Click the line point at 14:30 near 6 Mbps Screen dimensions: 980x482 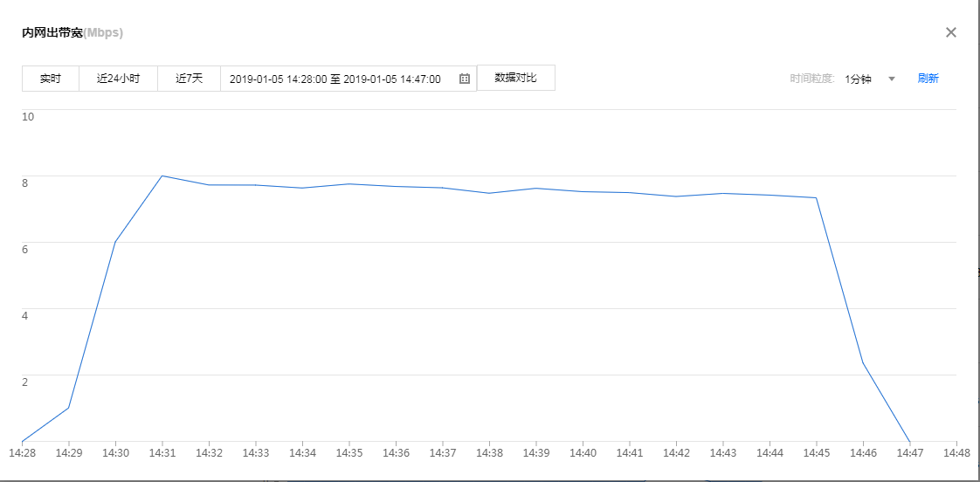(x=115, y=242)
